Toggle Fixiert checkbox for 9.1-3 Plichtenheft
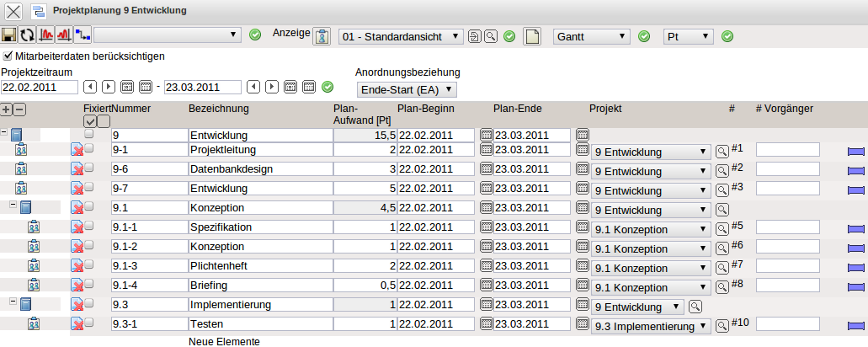 click(x=89, y=264)
